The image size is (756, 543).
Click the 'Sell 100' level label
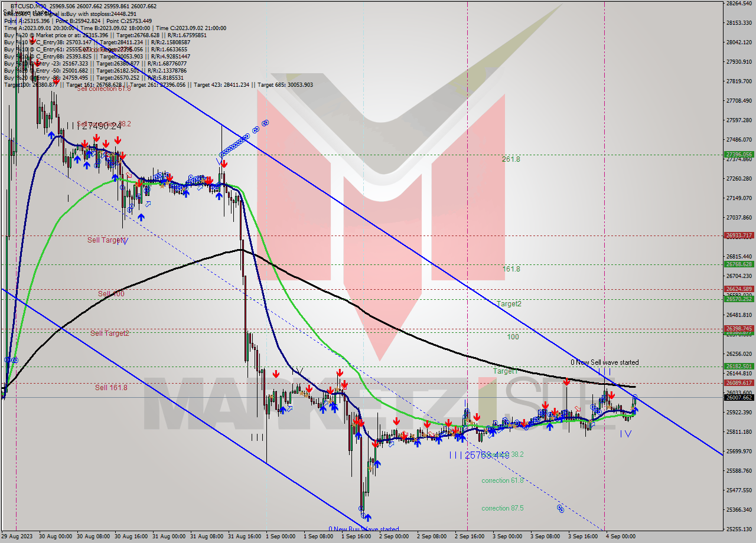click(x=111, y=293)
